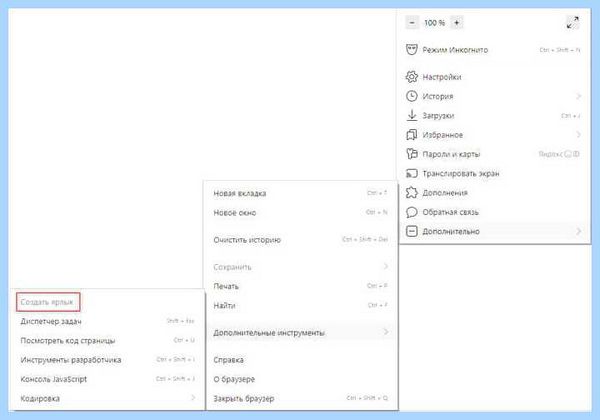Click the Incognito mode mask icon
Image resolution: width=600 pixels, height=420 pixels.
tap(412, 50)
